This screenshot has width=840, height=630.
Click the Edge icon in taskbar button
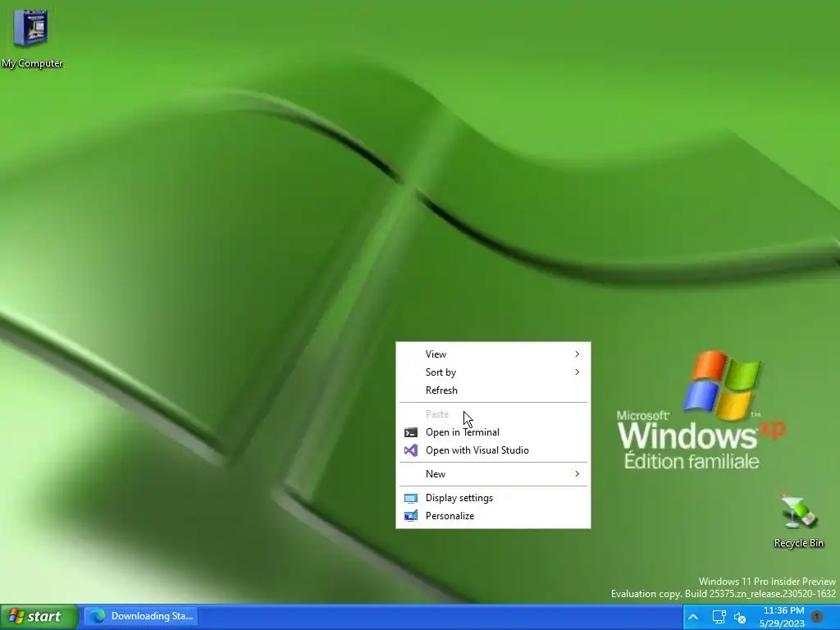(x=98, y=616)
